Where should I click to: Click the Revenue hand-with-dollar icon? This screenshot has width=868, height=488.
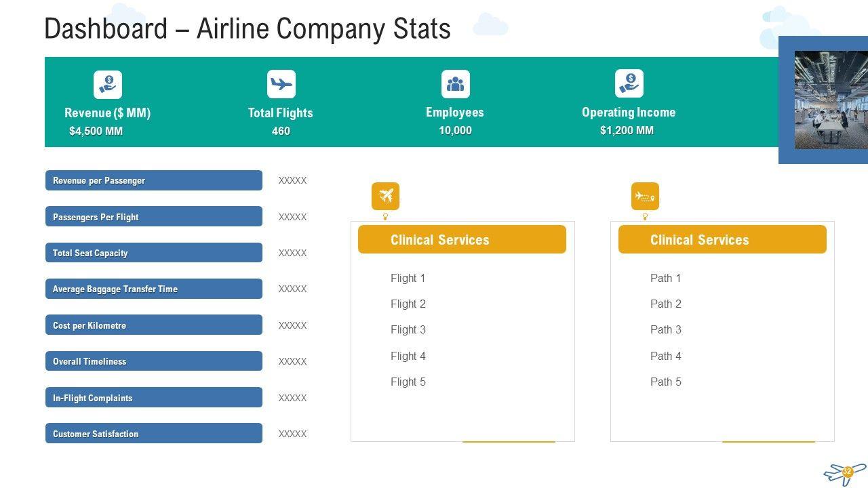[108, 85]
